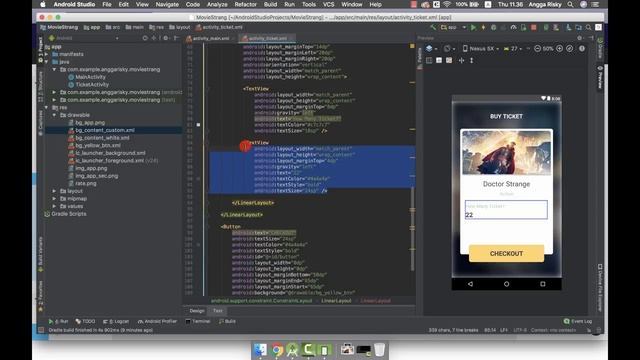Run the app with green play icon
Image resolution: width=640 pixels, height=360 pixels.
473,27
